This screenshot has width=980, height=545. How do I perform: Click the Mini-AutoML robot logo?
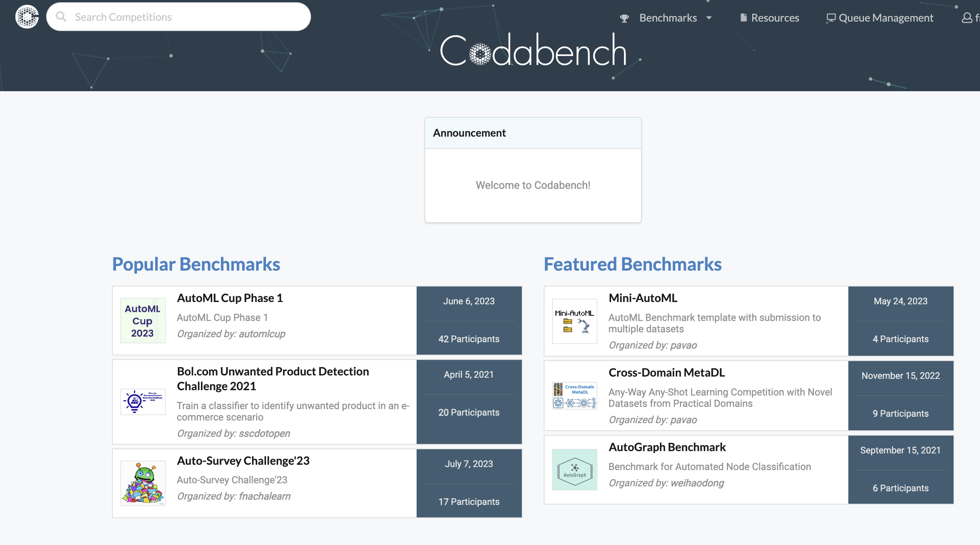(x=574, y=321)
